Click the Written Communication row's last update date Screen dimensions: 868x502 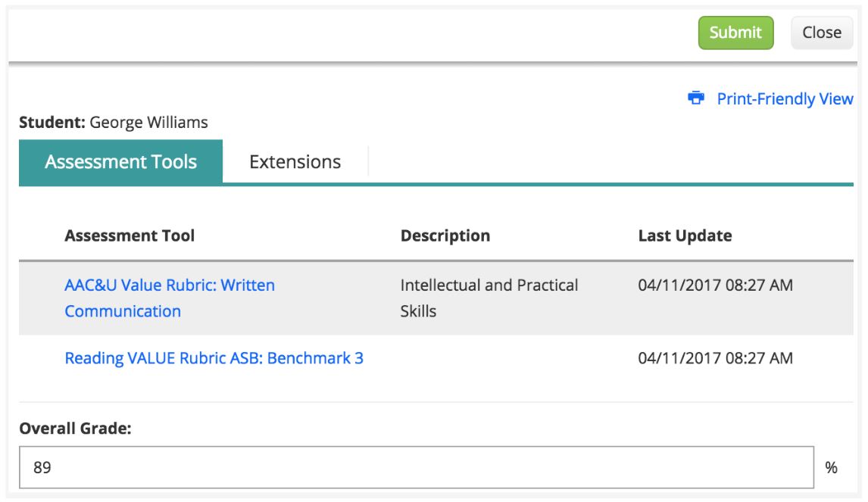(715, 285)
